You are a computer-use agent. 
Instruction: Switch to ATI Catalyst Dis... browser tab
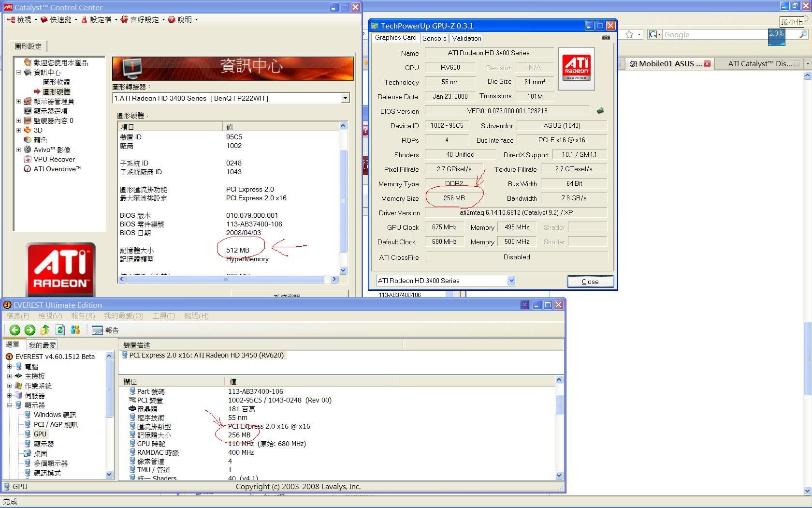pos(759,63)
